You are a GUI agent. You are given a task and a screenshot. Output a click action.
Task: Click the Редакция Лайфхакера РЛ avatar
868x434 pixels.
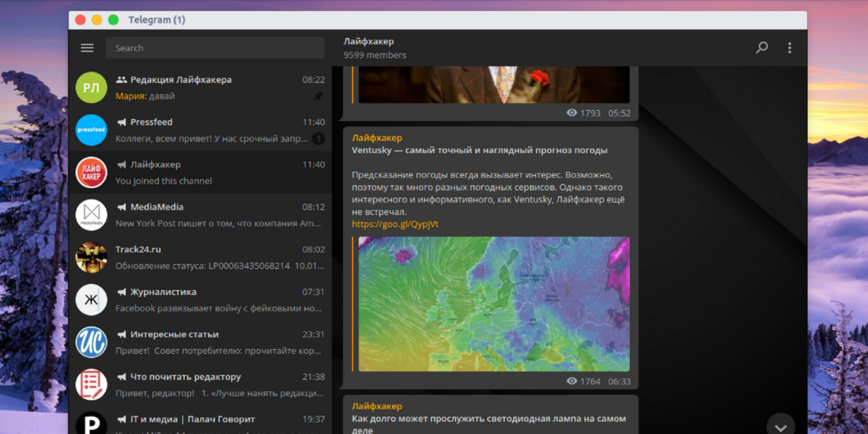[x=91, y=88]
